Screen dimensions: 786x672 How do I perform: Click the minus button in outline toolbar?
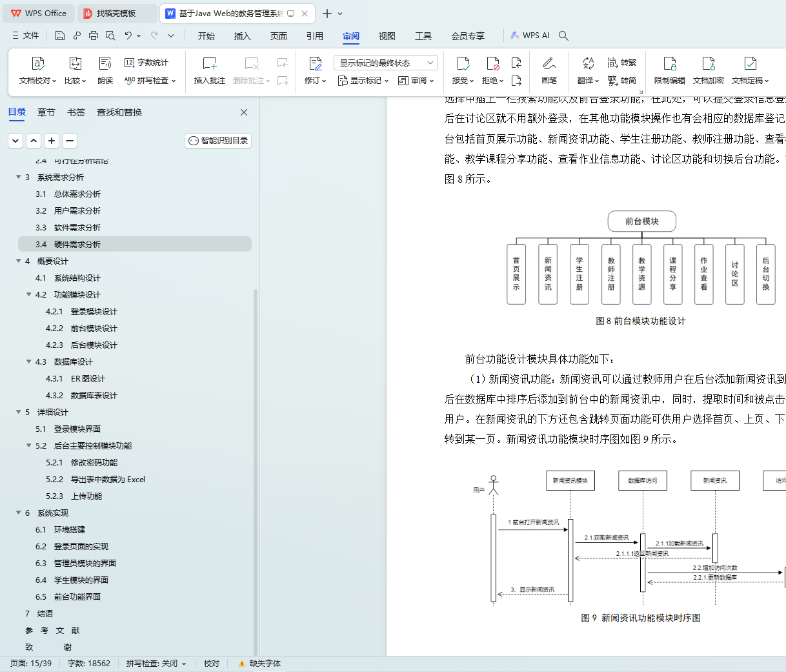70,141
